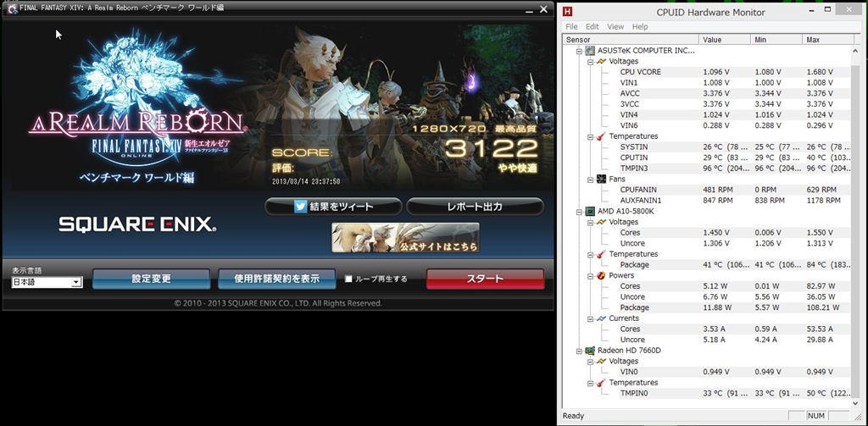Select the SYSTIN temperature row
Image resolution: width=868 pixels, height=426 pixels.
click(734, 147)
